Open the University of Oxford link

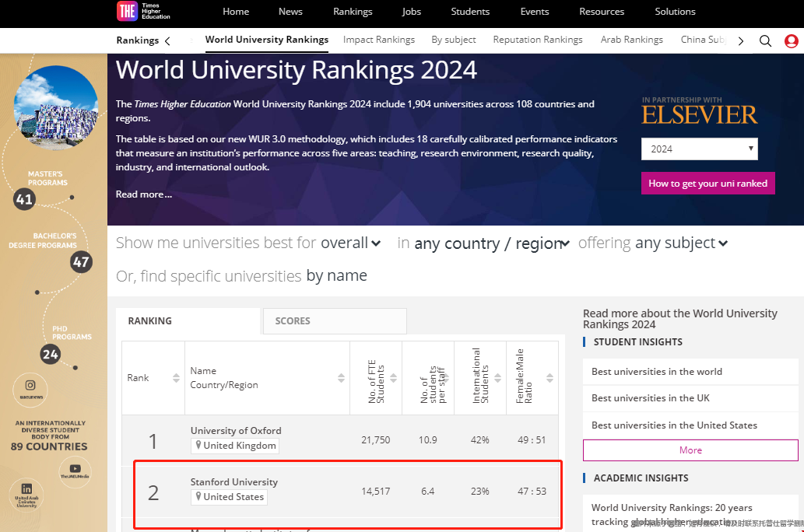236,431
